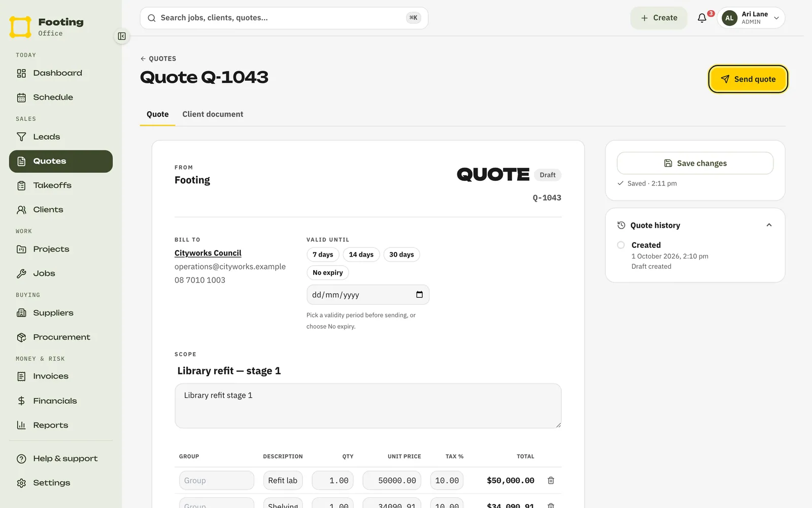The width and height of the screenshot is (812, 508).
Task: Edit the quantity 1.00 of Refit lab
Action: pos(333,481)
